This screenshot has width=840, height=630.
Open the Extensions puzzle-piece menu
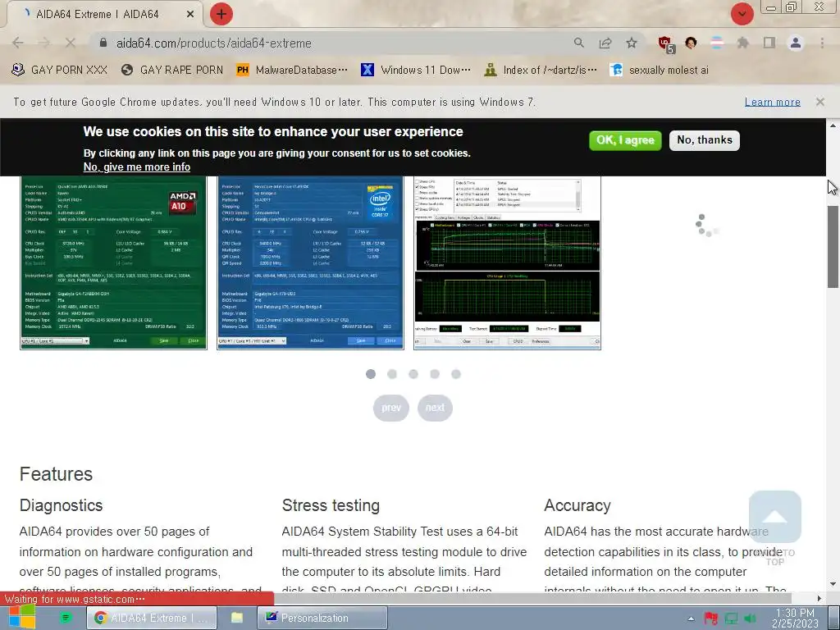(x=742, y=43)
